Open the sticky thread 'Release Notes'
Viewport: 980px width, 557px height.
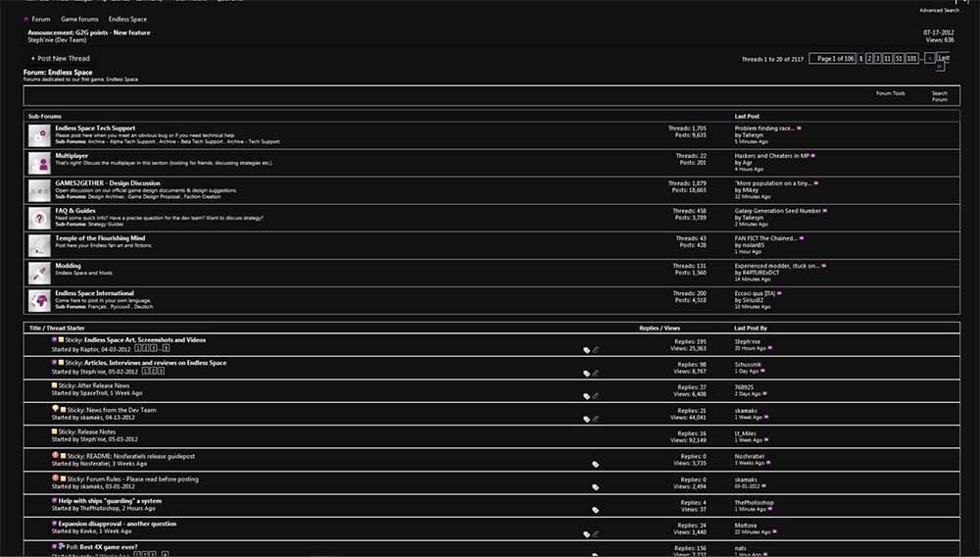(x=96, y=432)
